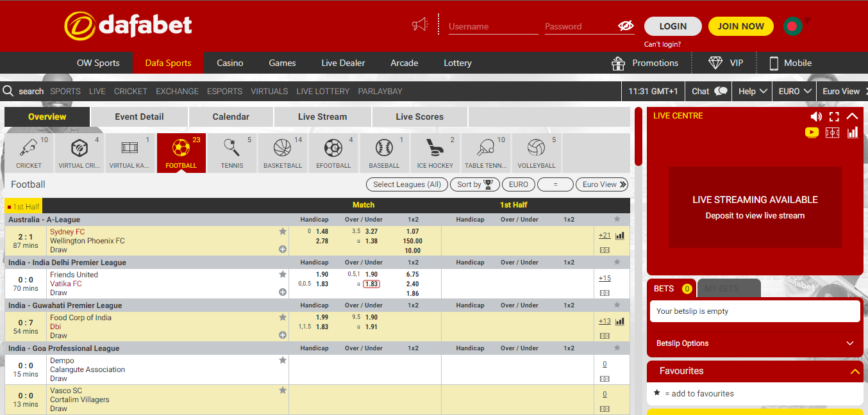Open the YouTube live stream icon

(x=812, y=133)
